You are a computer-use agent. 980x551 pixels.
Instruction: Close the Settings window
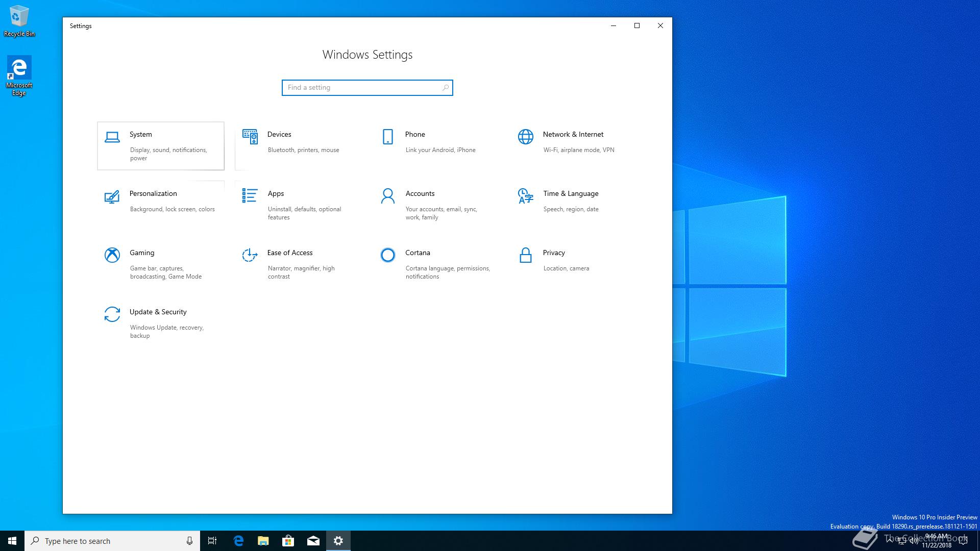coord(660,26)
